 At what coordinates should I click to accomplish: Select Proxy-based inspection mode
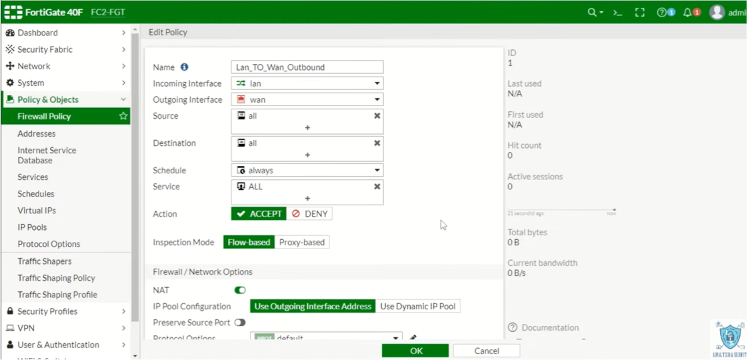click(302, 242)
